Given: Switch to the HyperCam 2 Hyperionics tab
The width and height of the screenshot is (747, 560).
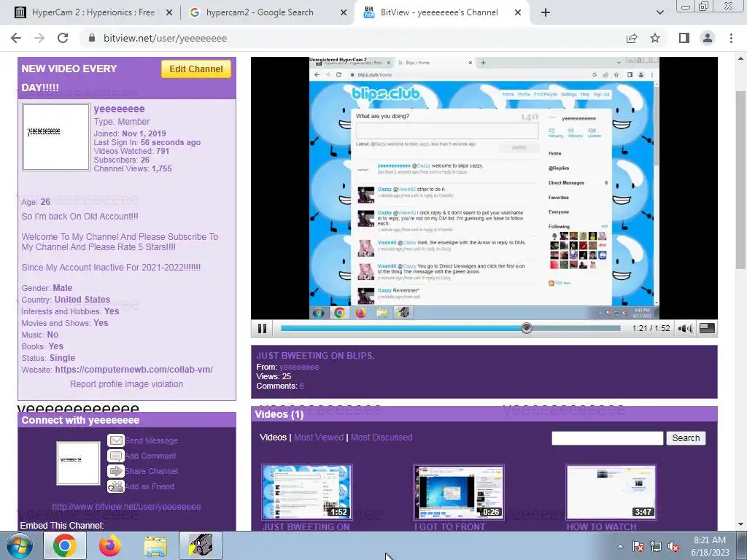Looking at the screenshot, I should 93,12.
